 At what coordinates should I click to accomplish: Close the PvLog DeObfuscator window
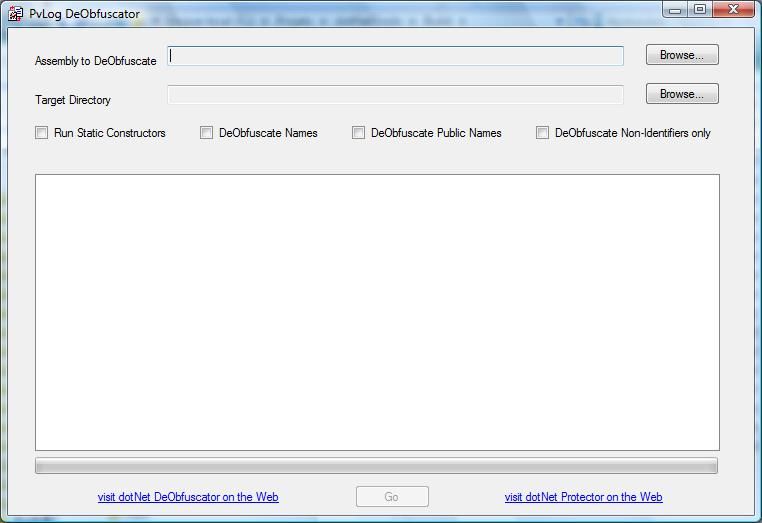[x=735, y=10]
